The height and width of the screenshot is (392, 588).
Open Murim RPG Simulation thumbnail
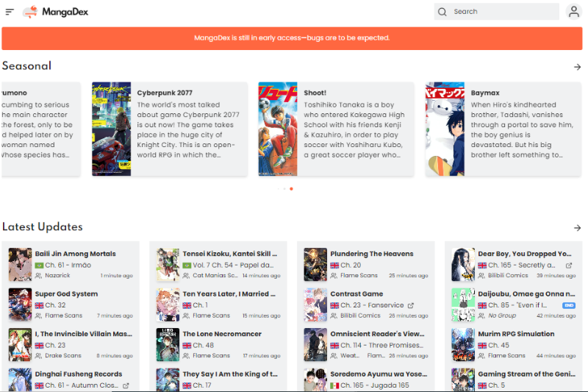(x=463, y=345)
